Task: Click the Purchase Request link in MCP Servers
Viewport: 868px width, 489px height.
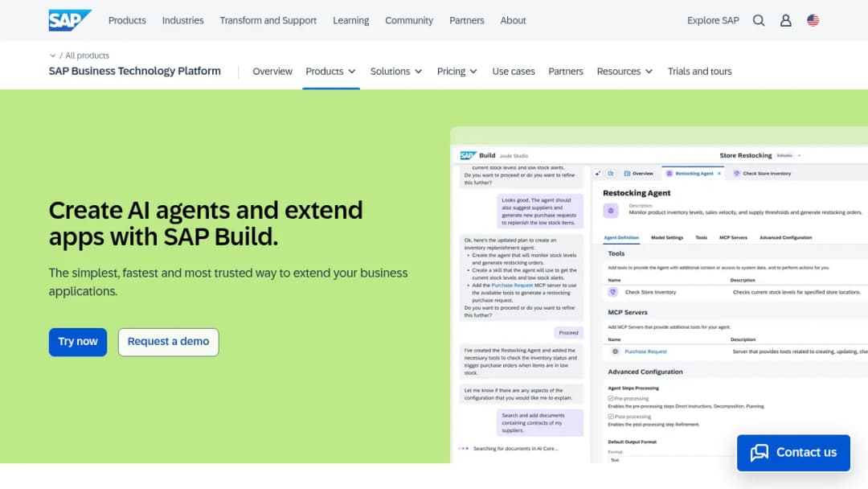Action: coord(645,351)
